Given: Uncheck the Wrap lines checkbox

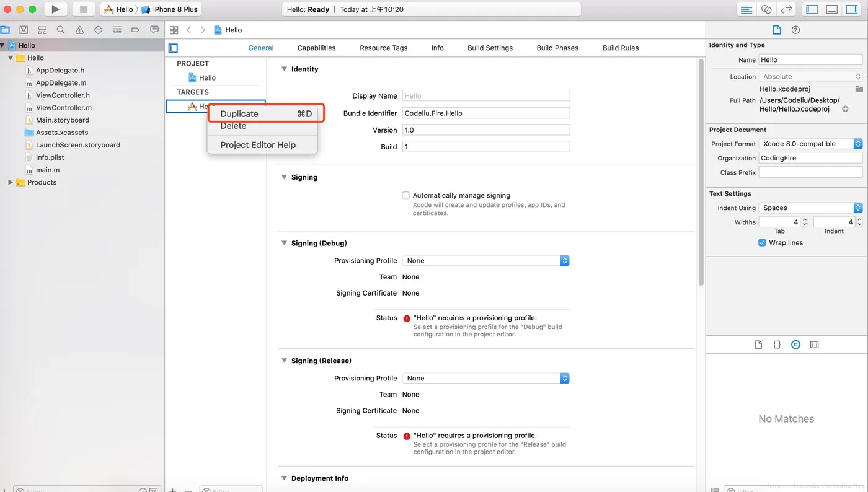Looking at the screenshot, I should point(762,243).
